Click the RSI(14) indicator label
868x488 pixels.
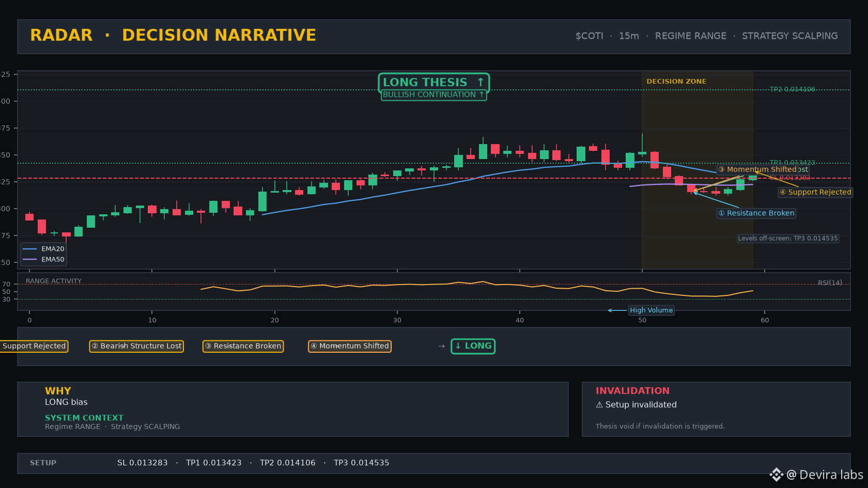pyautogui.click(x=830, y=283)
